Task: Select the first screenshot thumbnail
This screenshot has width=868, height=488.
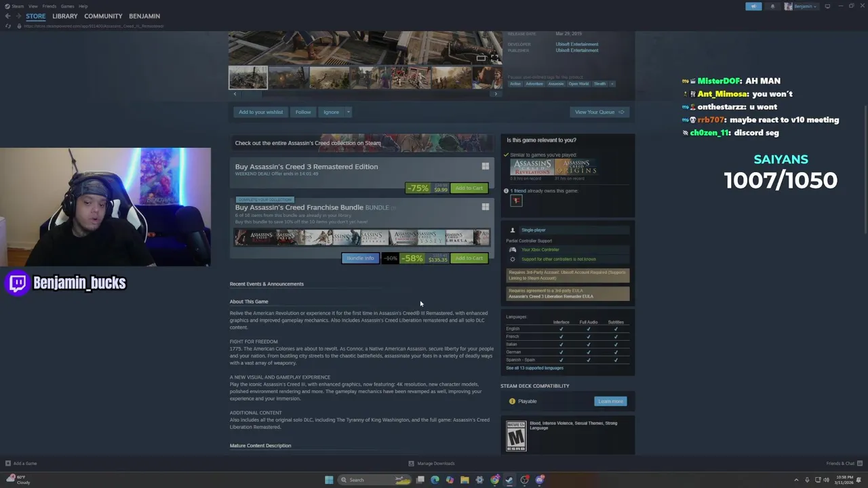Action: tap(248, 77)
